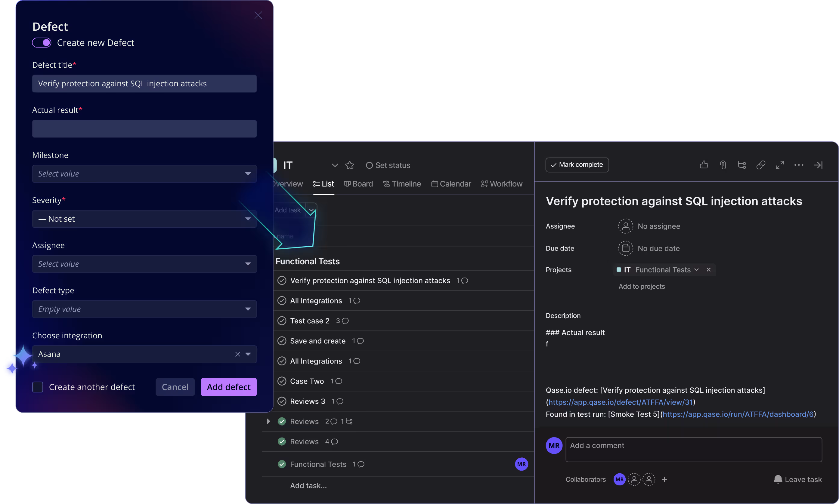Switch to the Board tab
This screenshot has width=839, height=504.
[x=358, y=184]
